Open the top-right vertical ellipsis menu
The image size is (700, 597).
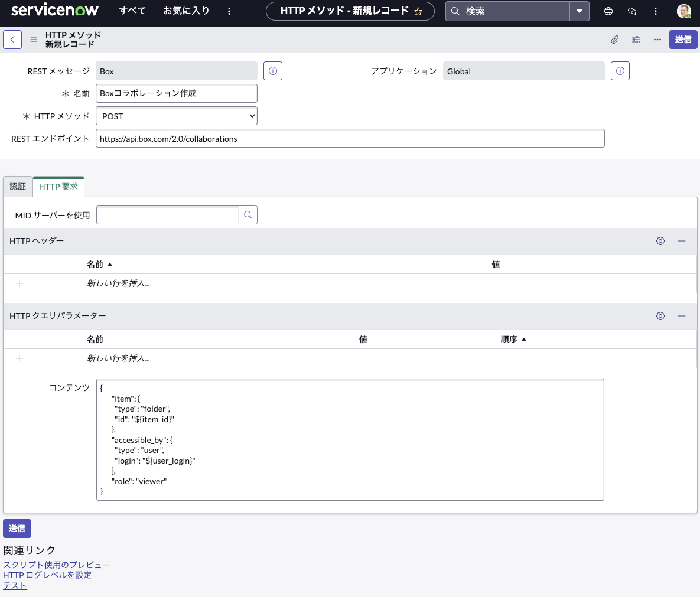tap(655, 11)
